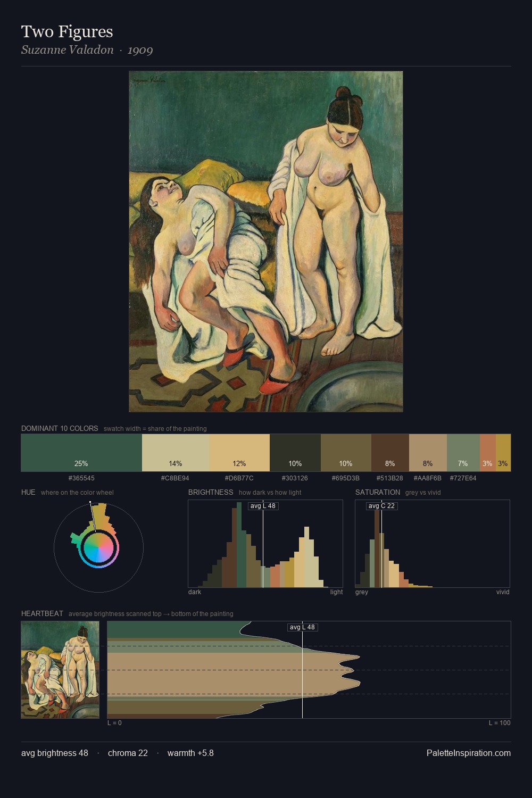The width and height of the screenshot is (532, 798).
Task: Click the avg L 48 marker in Heartbeat chart
Action: click(302, 627)
